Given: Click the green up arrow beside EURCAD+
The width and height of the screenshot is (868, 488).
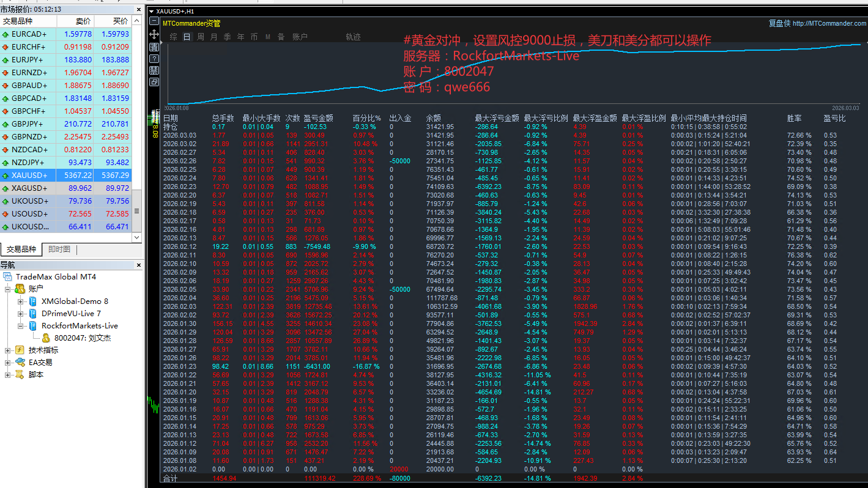Looking at the screenshot, I should pos(6,34).
